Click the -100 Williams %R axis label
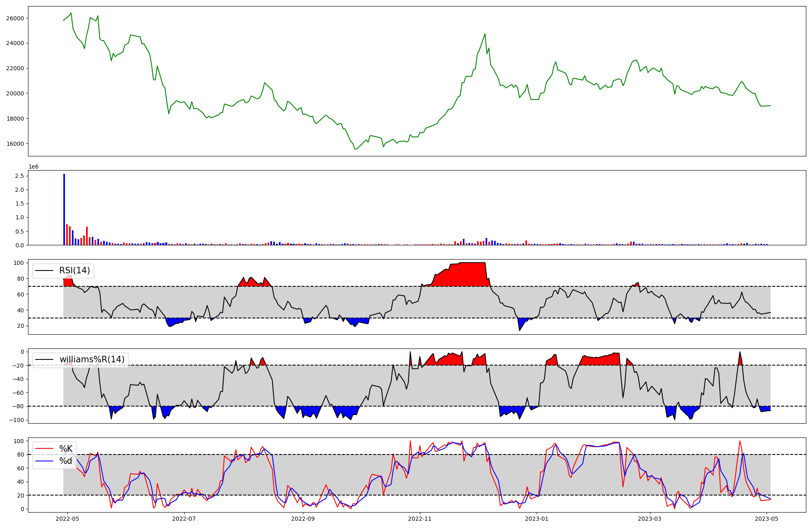This screenshot has height=528, width=812. pos(17,420)
